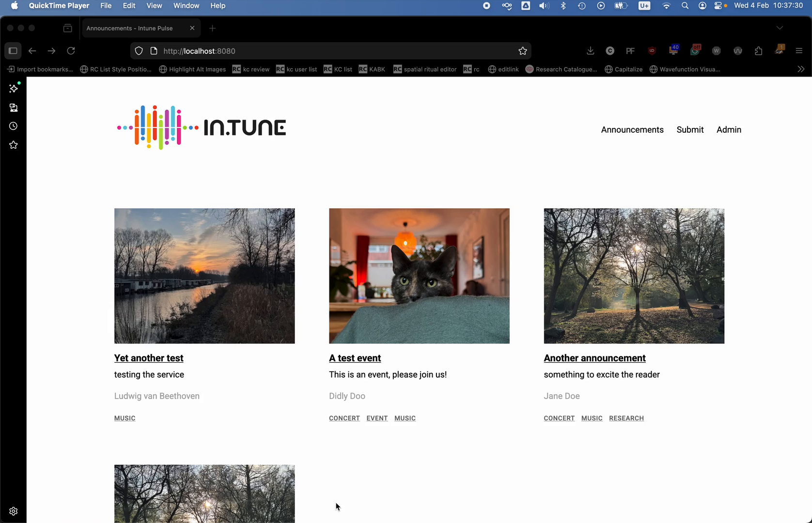The width and height of the screenshot is (812, 523).
Task: Bookmark this page with the star icon
Action: (522, 51)
